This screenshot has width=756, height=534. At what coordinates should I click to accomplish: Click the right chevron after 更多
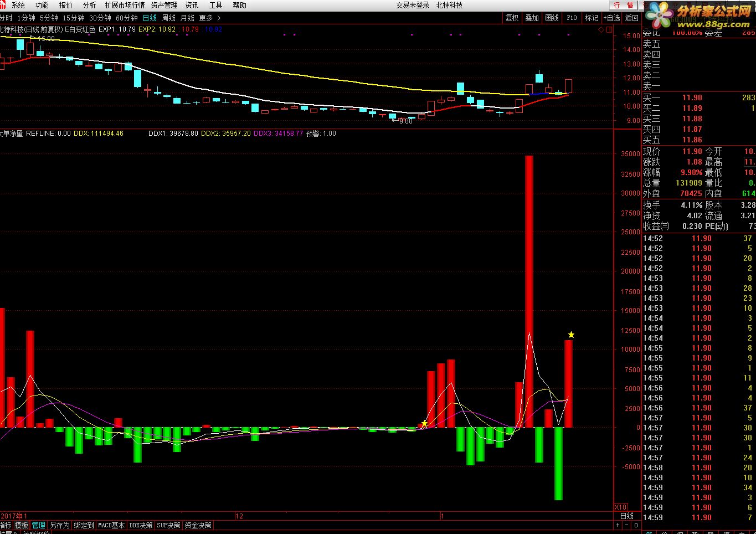[219, 18]
